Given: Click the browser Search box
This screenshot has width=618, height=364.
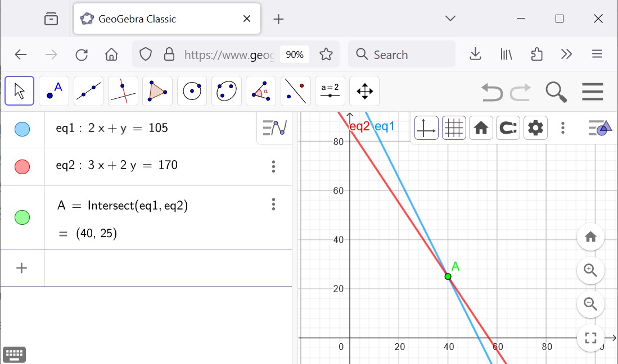Looking at the screenshot, I should pos(402,54).
